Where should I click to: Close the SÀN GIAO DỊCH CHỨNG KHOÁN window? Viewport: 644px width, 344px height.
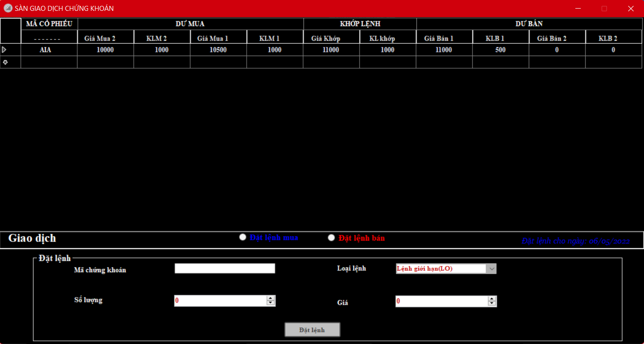pyautogui.click(x=630, y=8)
